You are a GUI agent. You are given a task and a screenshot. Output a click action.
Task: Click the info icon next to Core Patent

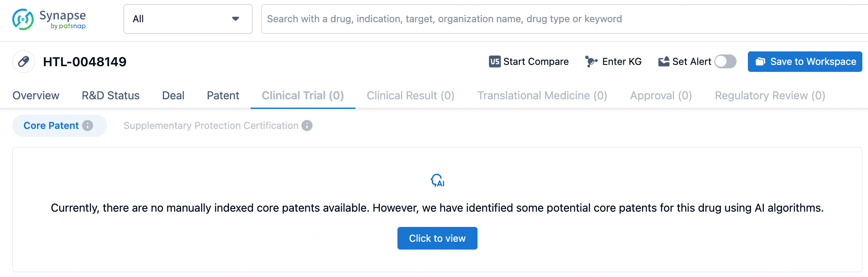88,125
